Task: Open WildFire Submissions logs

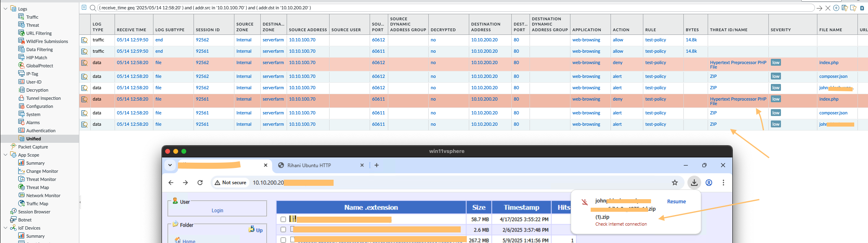Action: (47, 41)
